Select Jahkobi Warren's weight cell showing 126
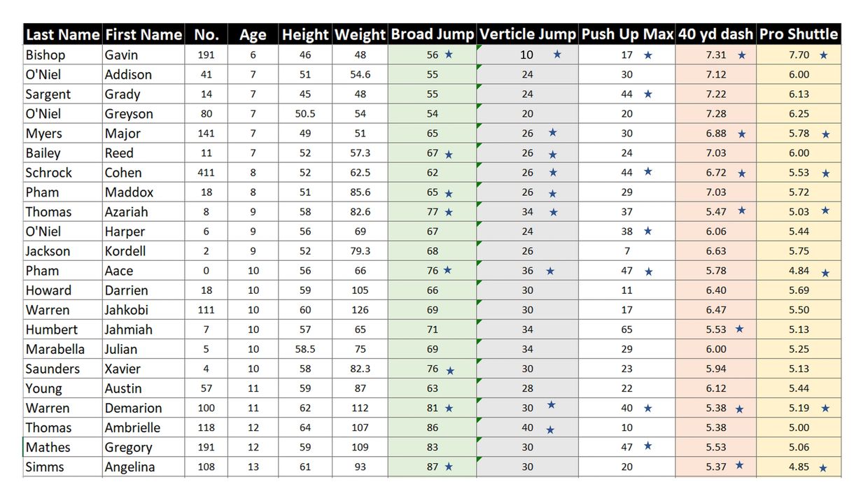Image resolution: width=868 pixels, height=503 pixels. pyautogui.click(x=360, y=310)
